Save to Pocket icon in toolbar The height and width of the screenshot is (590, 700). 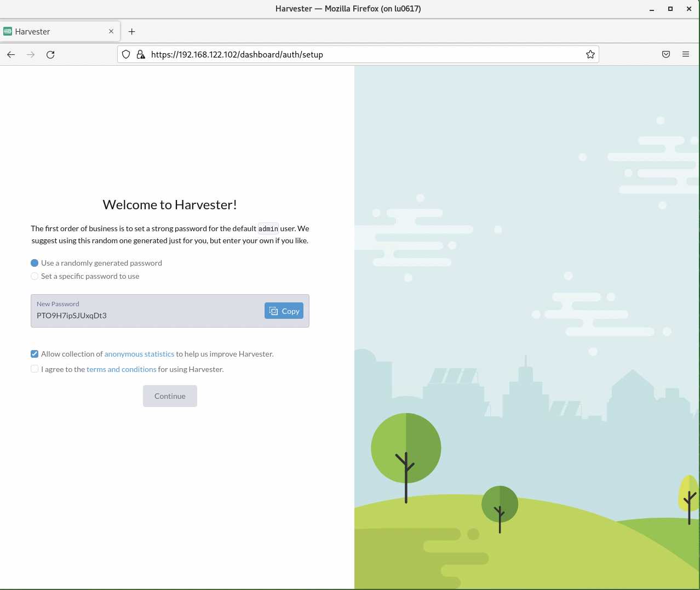tap(666, 54)
